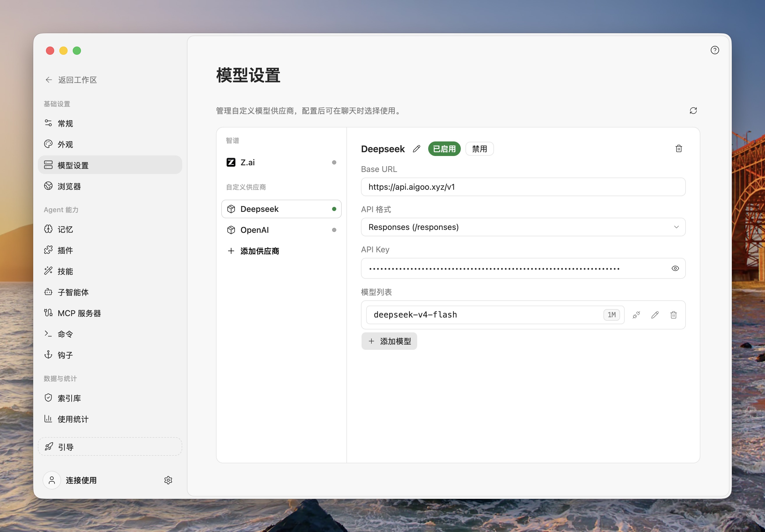Edit the deepseek-v4-flash model entry
The height and width of the screenshot is (532, 765).
click(655, 315)
